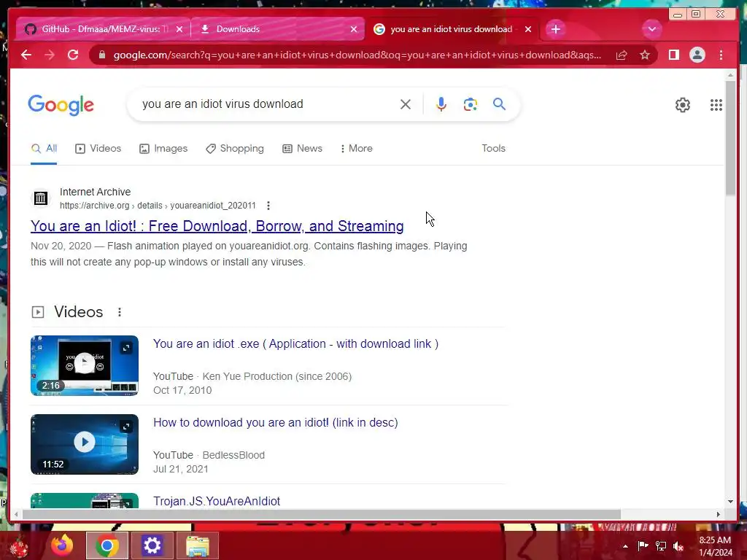Open the Start button
This screenshot has height=560, width=747.
point(19,546)
